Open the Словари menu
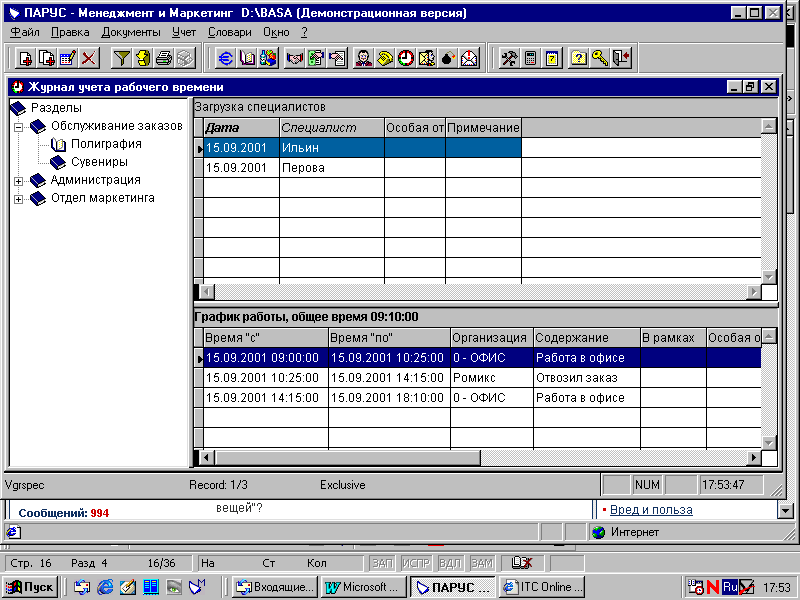Screen dimensions: 800x600 click(x=230, y=32)
